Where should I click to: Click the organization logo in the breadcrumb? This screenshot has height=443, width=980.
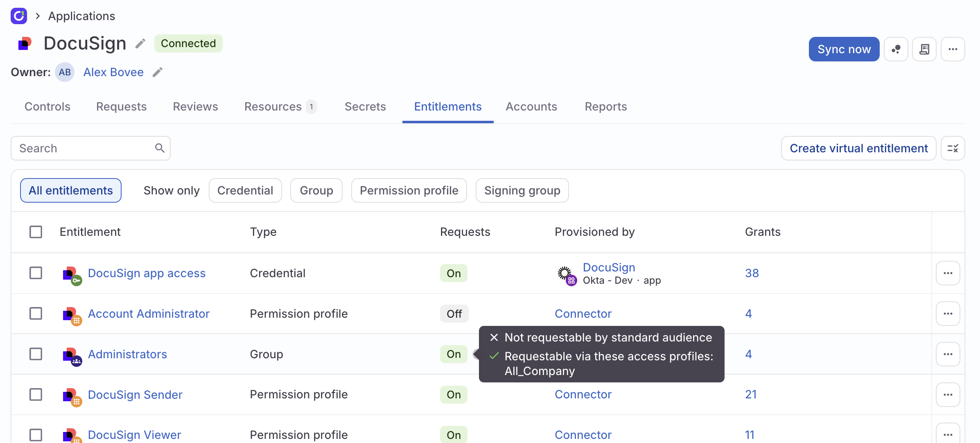click(18, 16)
